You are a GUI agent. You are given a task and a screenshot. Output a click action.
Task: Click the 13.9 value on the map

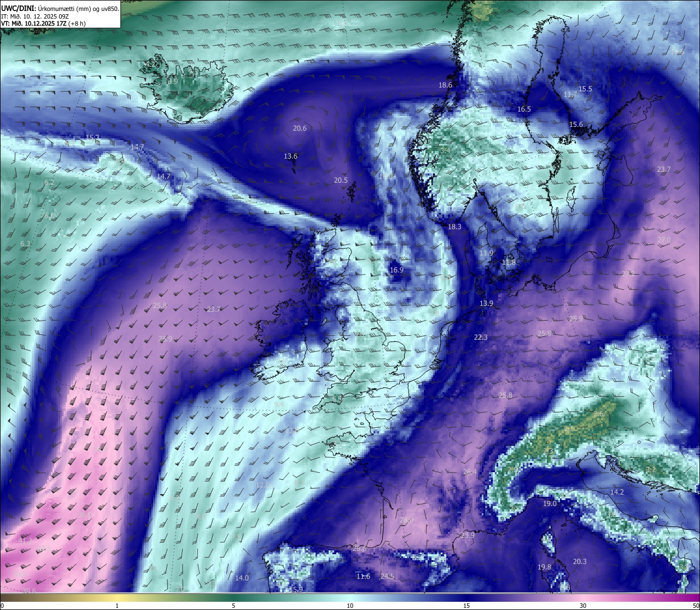pos(486,304)
